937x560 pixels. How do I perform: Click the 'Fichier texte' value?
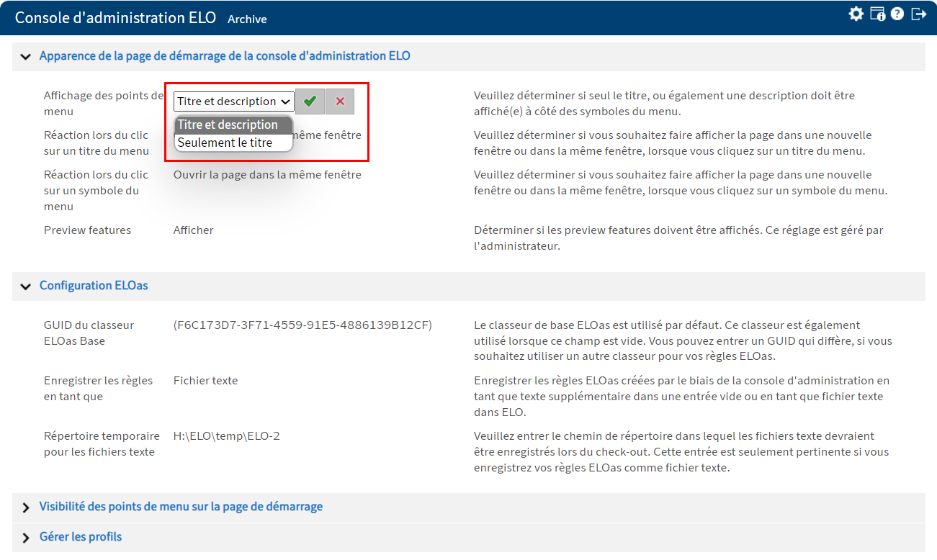pyautogui.click(x=205, y=380)
